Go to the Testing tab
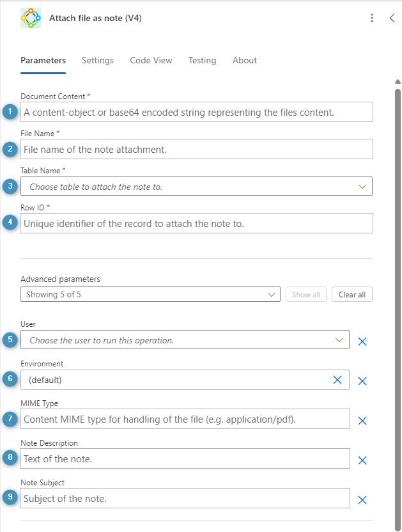Image resolution: width=402 pixels, height=532 pixels. click(x=202, y=60)
